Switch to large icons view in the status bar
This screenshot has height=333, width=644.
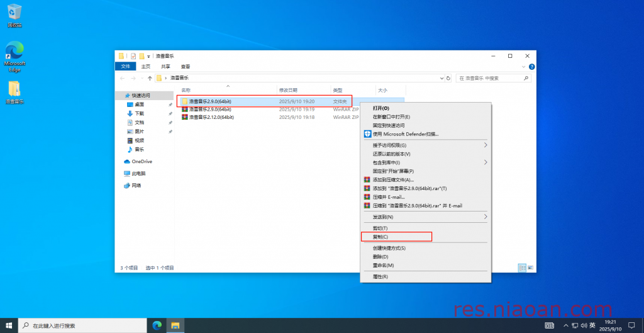530,268
